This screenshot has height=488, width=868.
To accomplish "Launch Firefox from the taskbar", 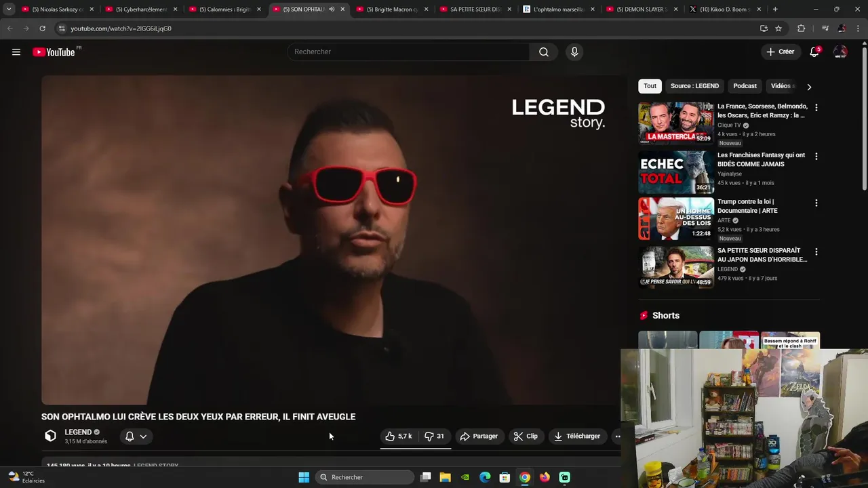I will point(545,477).
